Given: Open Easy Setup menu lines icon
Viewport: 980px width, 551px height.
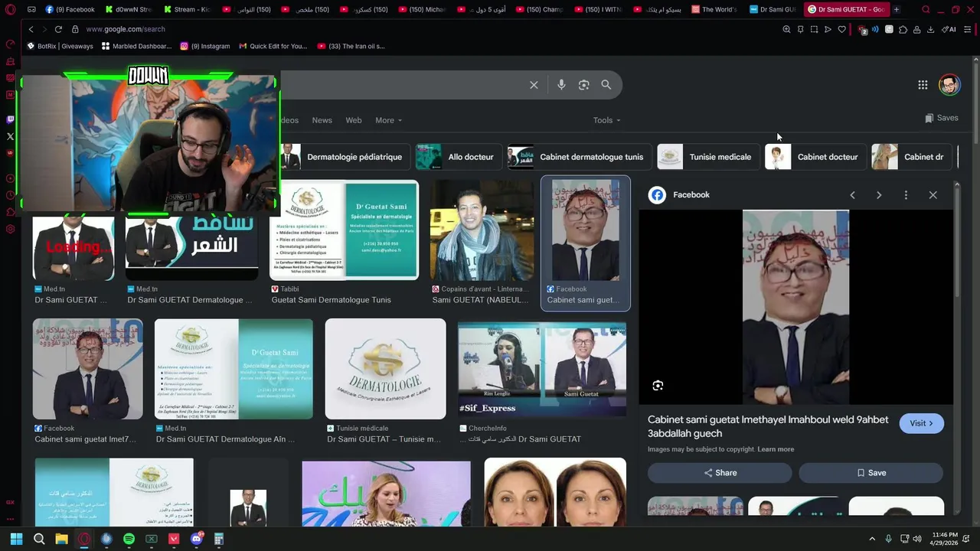Looking at the screenshot, I should (x=968, y=29).
